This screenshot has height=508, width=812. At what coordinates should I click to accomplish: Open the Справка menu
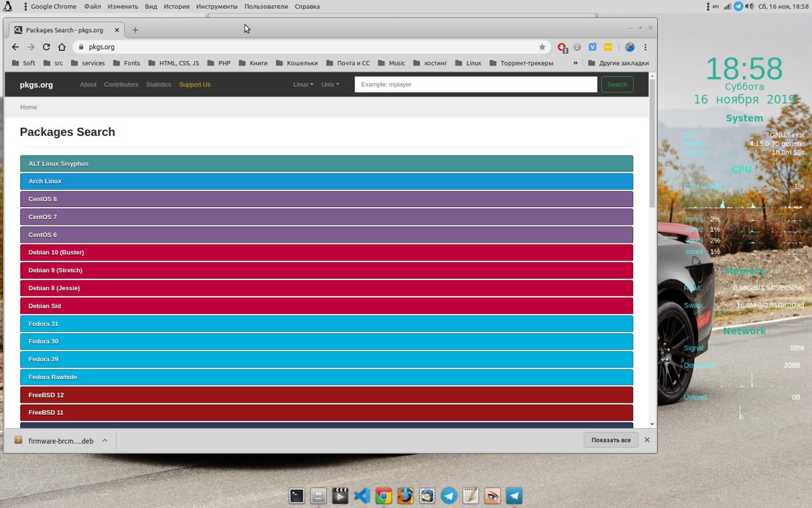coord(307,6)
